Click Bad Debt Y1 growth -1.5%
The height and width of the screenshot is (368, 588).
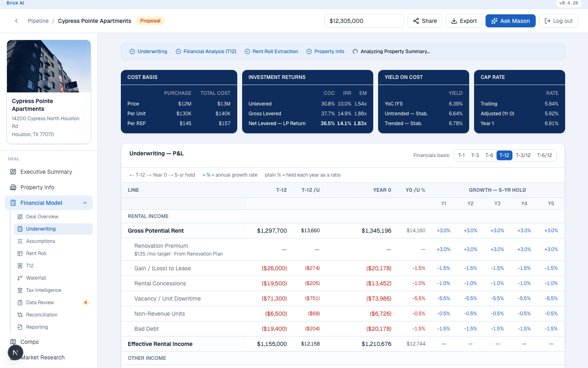click(x=443, y=329)
